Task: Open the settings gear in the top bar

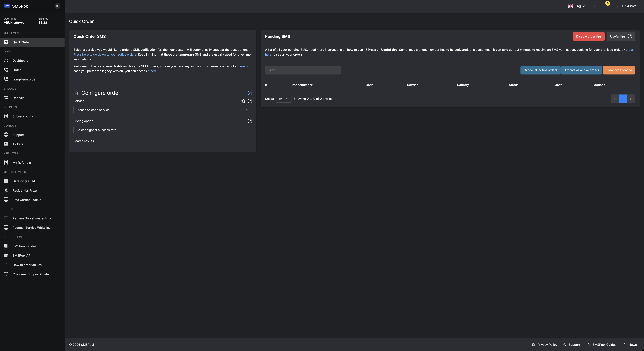Action: click(595, 6)
